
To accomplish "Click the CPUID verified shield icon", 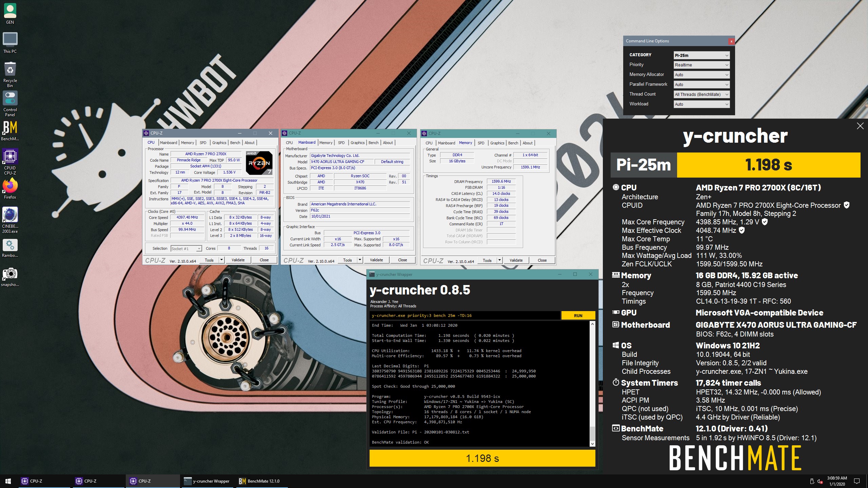I will pos(847,205).
